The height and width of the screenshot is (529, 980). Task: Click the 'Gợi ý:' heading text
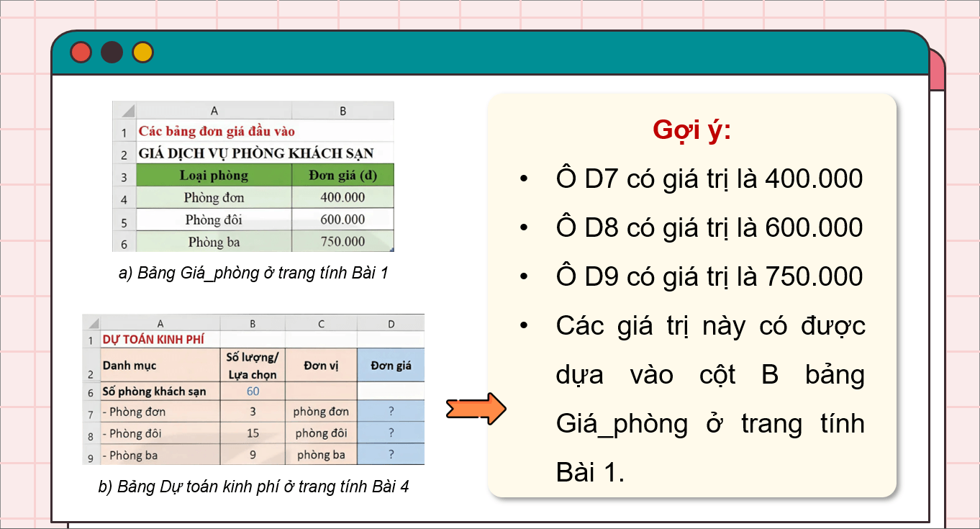[692, 127]
